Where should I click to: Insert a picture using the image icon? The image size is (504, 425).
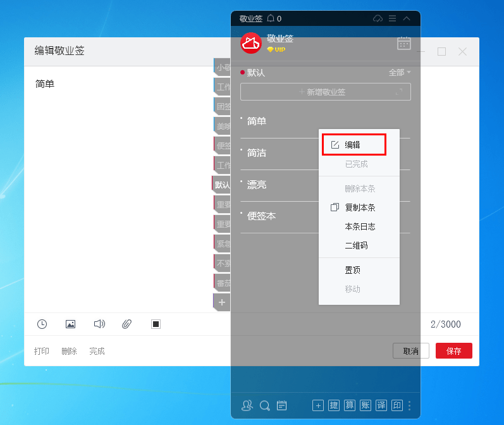[70, 324]
